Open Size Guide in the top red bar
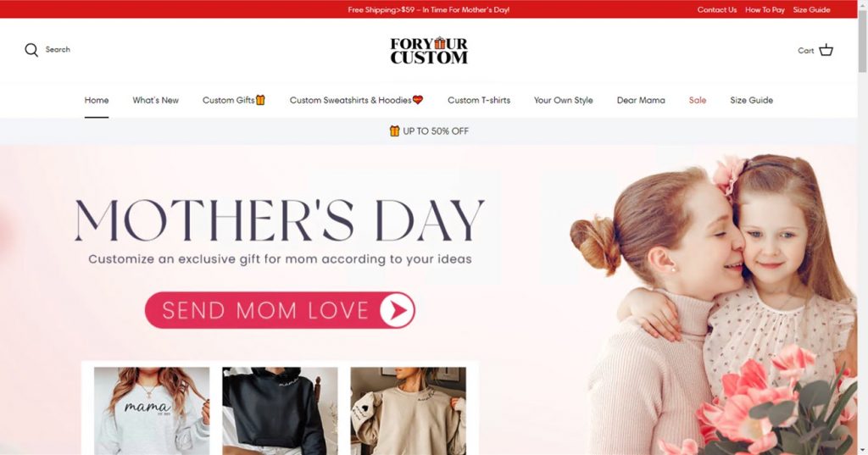This screenshot has height=455, width=868. pyautogui.click(x=811, y=9)
